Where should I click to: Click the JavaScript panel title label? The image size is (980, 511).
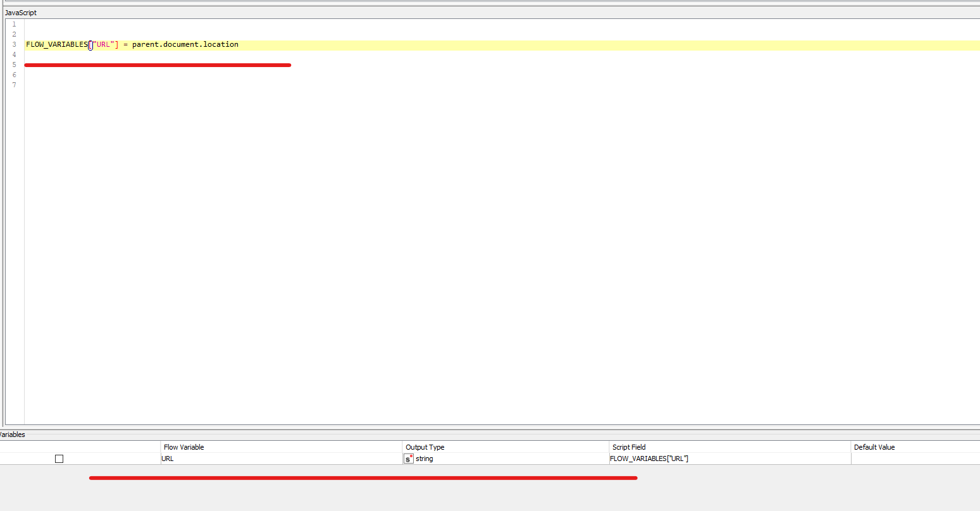click(x=21, y=13)
